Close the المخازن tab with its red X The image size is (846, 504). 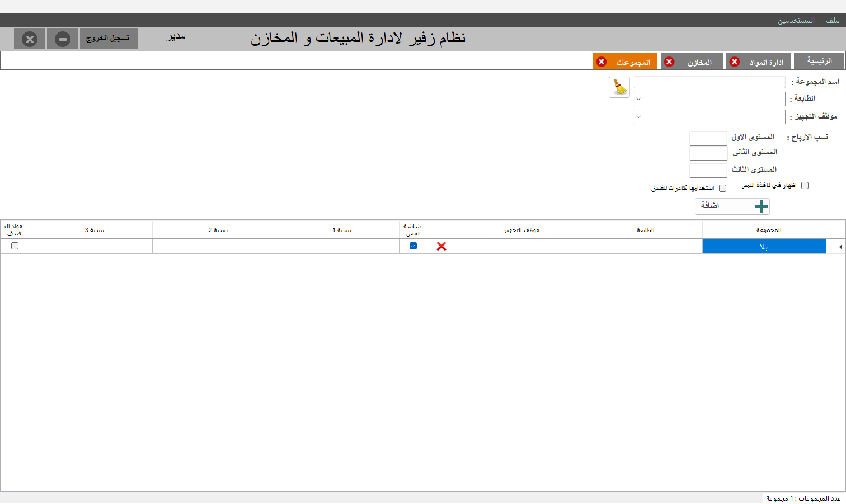(x=669, y=62)
